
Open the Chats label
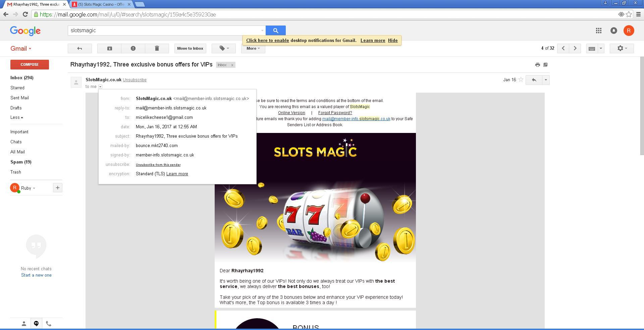click(16, 142)
